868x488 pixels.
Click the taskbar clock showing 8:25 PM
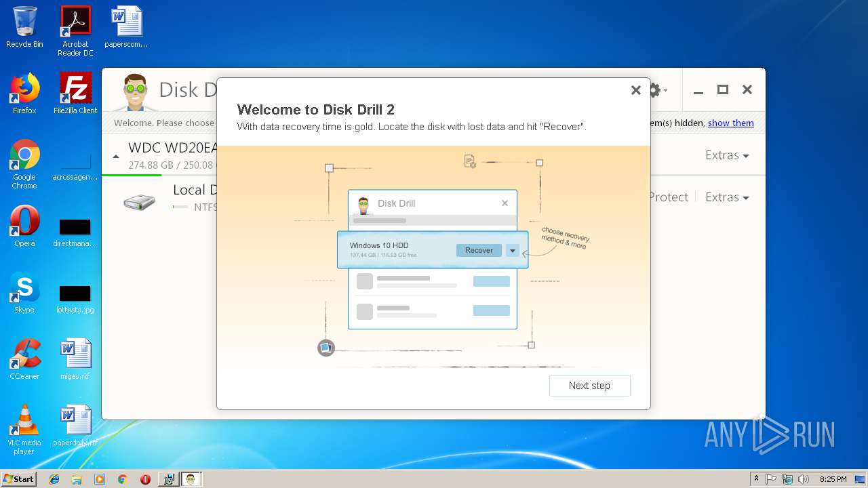[x=833, y=479]
